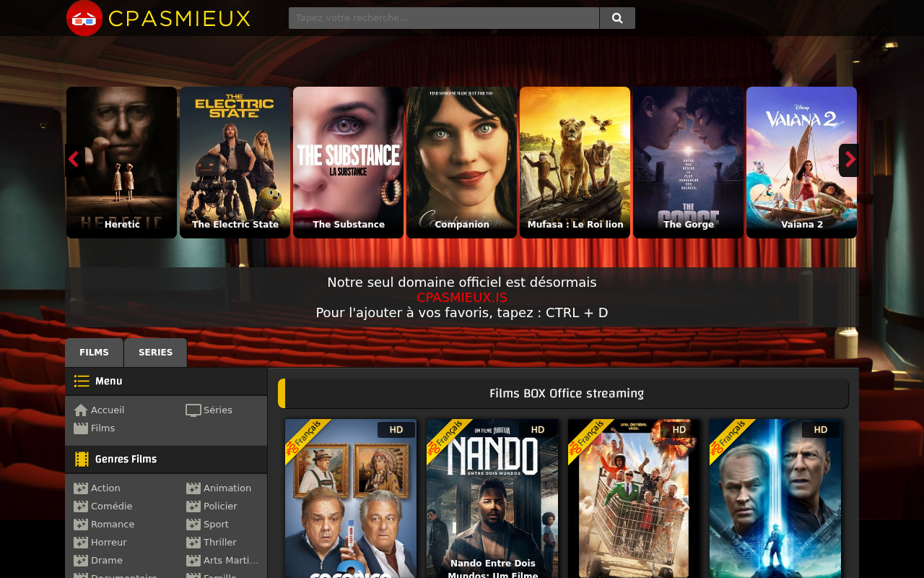The width and height of the screenshot is (924, 578).
Task: Click the search magnifier button
Action: point(617,18)
